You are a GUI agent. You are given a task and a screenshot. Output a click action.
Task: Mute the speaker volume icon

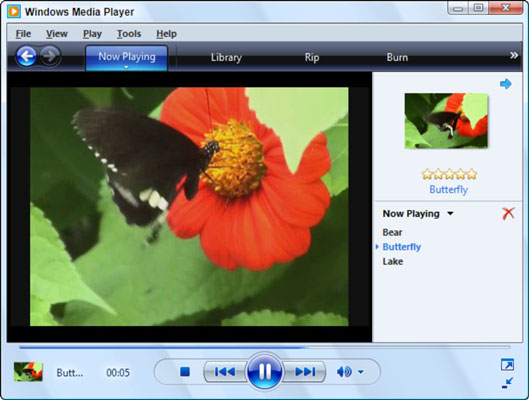click(344, 372)
